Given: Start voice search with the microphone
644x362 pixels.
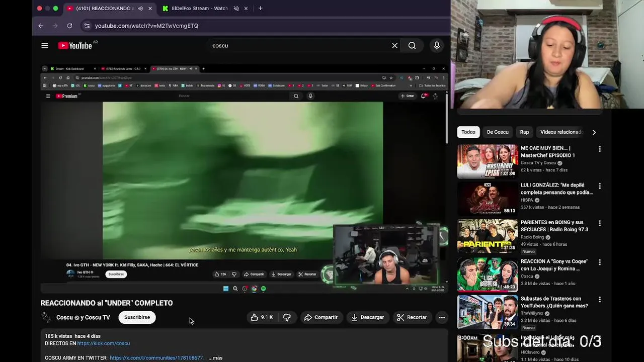Looking at the screenshot, I should pos(437,46).
